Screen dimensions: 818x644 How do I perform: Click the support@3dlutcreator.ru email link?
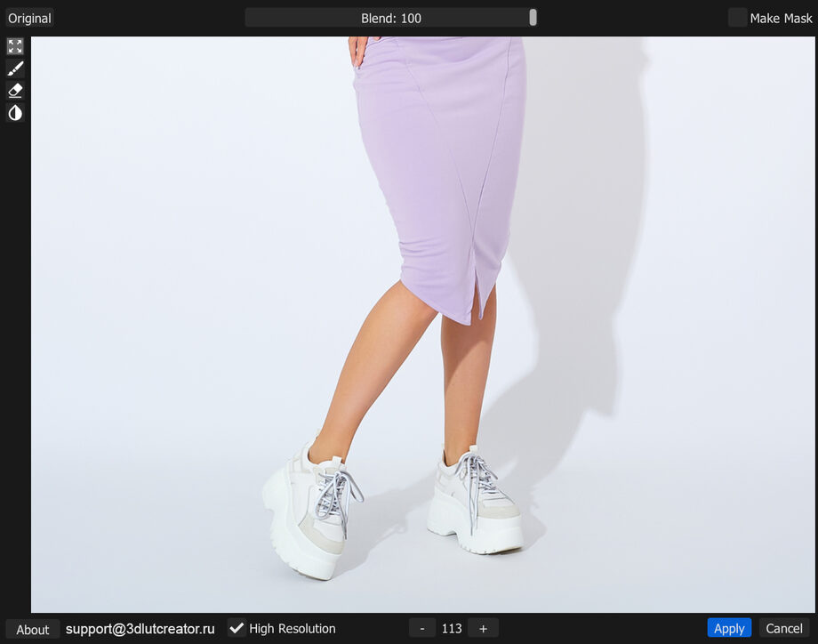click(x=140, y=628)
